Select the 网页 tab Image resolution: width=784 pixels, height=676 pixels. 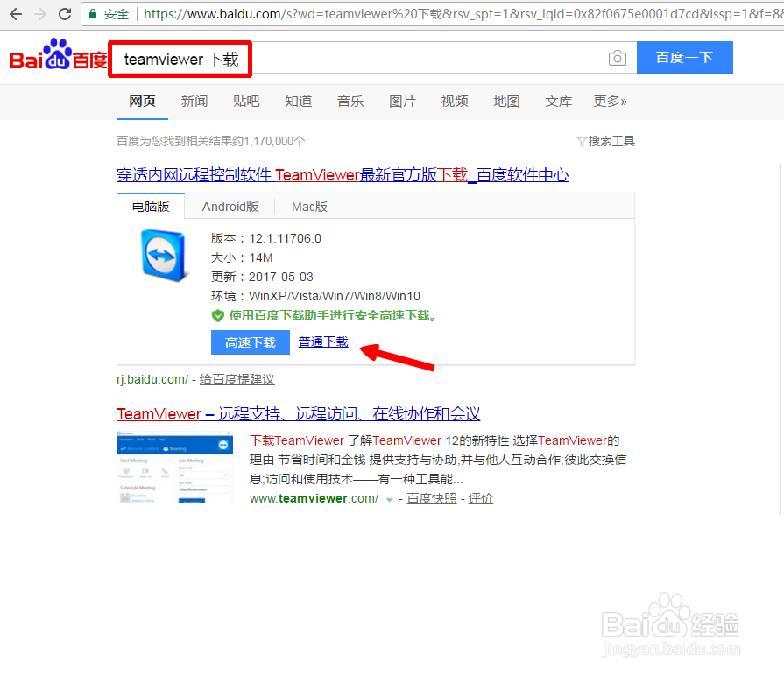pyautogui.click(x=143, y=102)
